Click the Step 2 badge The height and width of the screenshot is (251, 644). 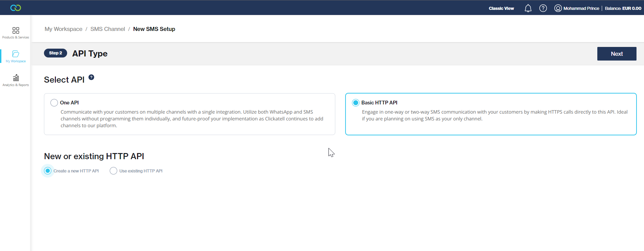tap(56, 53)
